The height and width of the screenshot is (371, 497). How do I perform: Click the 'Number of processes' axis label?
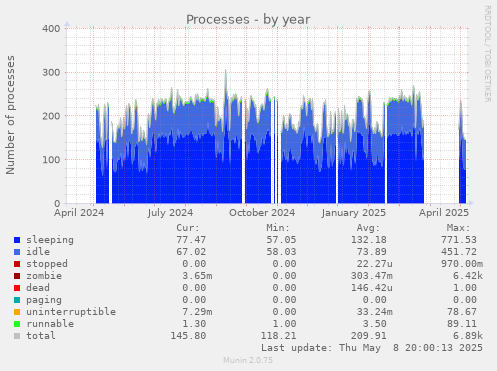pos(11,115)
